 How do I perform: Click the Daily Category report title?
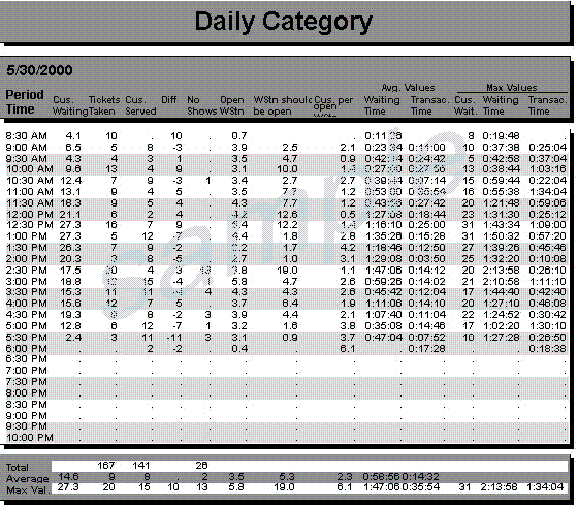tap(284, 22)
